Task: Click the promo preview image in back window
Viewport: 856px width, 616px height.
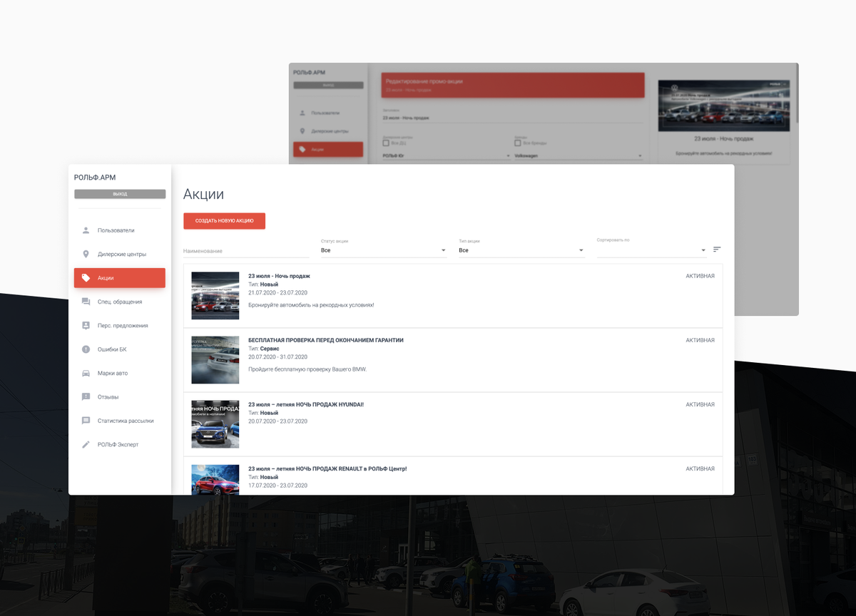Action: point(723,104)
